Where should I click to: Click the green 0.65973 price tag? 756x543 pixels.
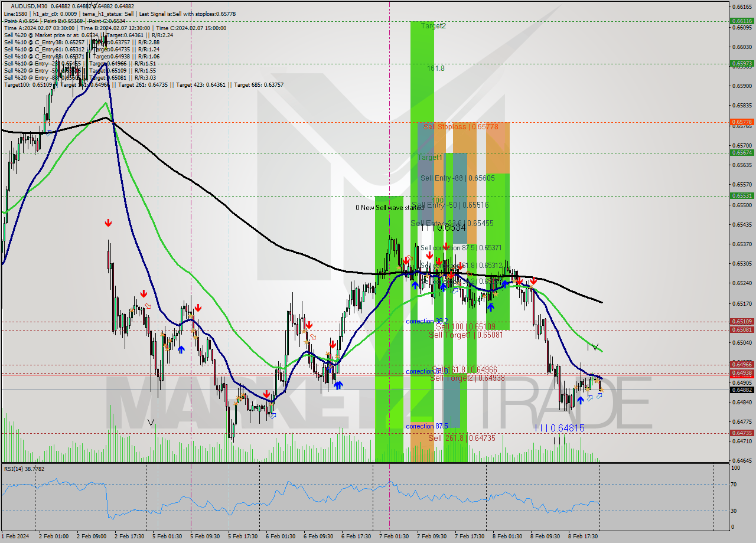pyautogui.click(x=742, y=63)
